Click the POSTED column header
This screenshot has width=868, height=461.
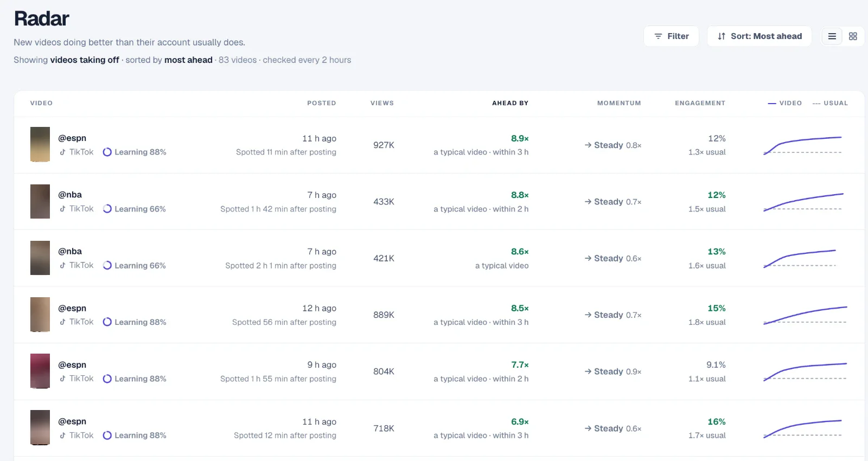(321, 103)
